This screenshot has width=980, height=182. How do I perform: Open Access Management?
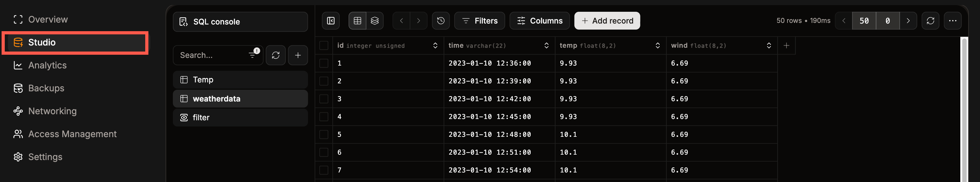pyautogui.click(x=65, y=134)
